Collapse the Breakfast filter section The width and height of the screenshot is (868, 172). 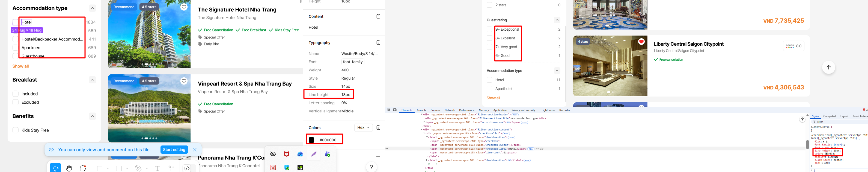[x=92, y=80]
